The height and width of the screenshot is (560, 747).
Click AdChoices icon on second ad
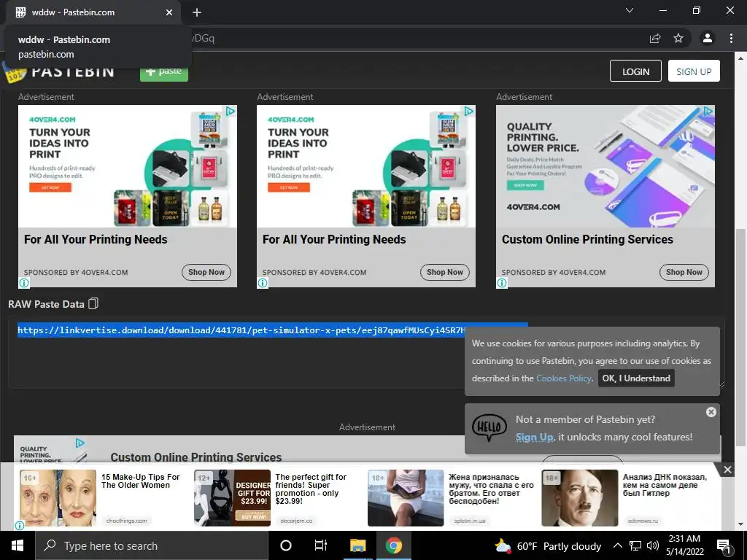click(x=469, y=112)
